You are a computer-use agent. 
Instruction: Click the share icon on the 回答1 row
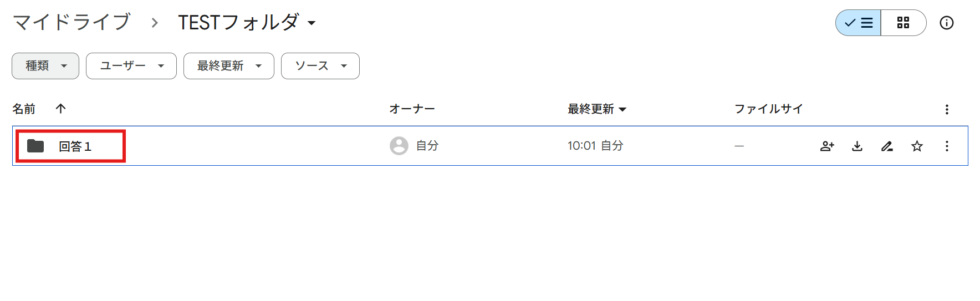click(x=827, y=146)
